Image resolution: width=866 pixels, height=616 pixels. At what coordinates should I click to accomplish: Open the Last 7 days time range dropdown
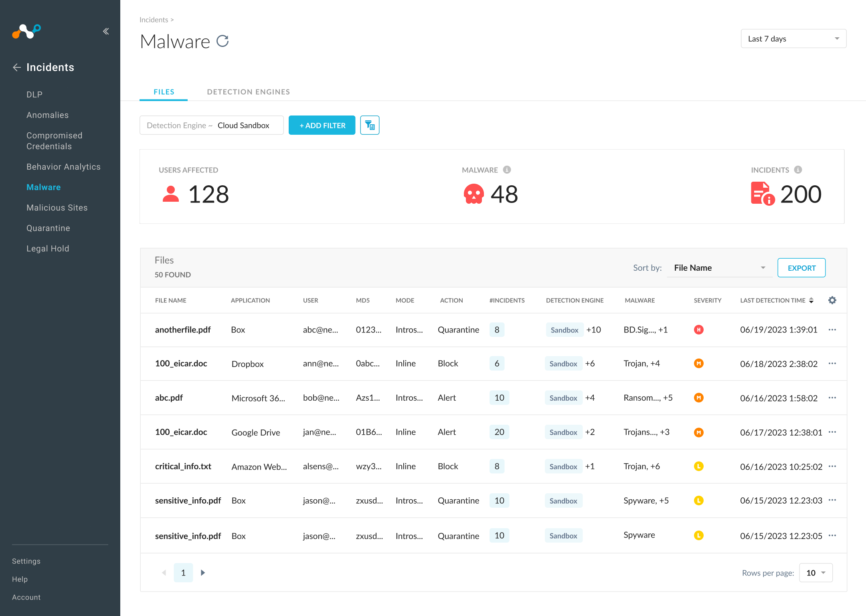(793, 38)
